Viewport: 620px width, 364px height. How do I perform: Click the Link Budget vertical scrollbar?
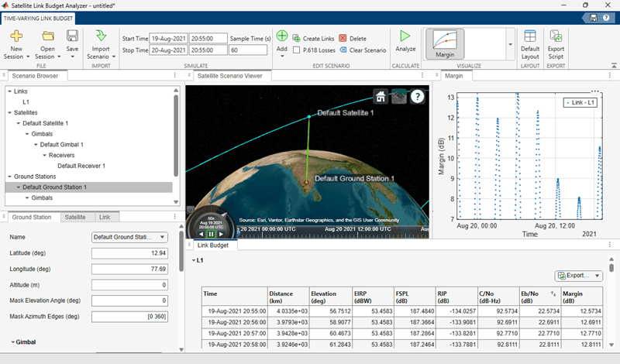(x=611, y=268)
